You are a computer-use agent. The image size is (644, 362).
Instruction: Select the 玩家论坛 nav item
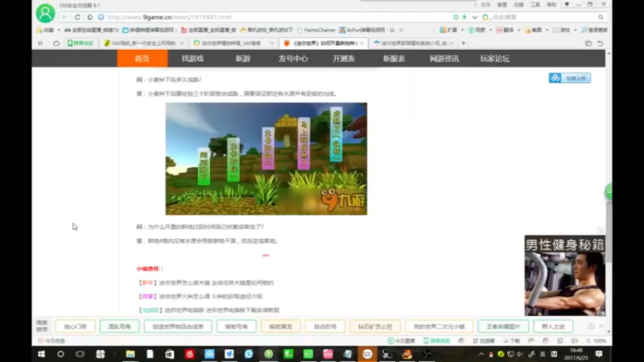tap(494, 59)
